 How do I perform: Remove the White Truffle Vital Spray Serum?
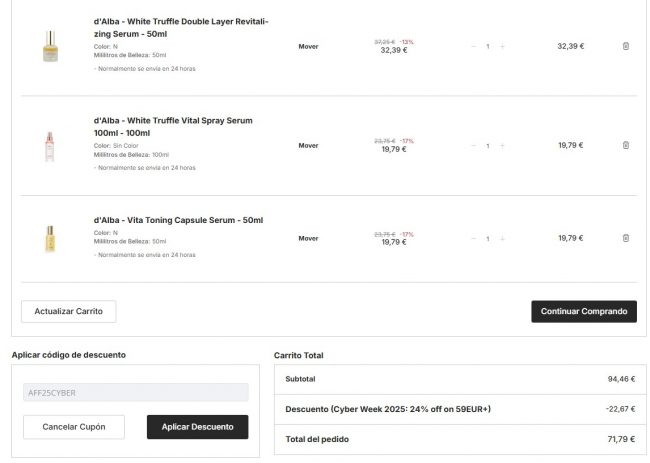click(626, 145)
